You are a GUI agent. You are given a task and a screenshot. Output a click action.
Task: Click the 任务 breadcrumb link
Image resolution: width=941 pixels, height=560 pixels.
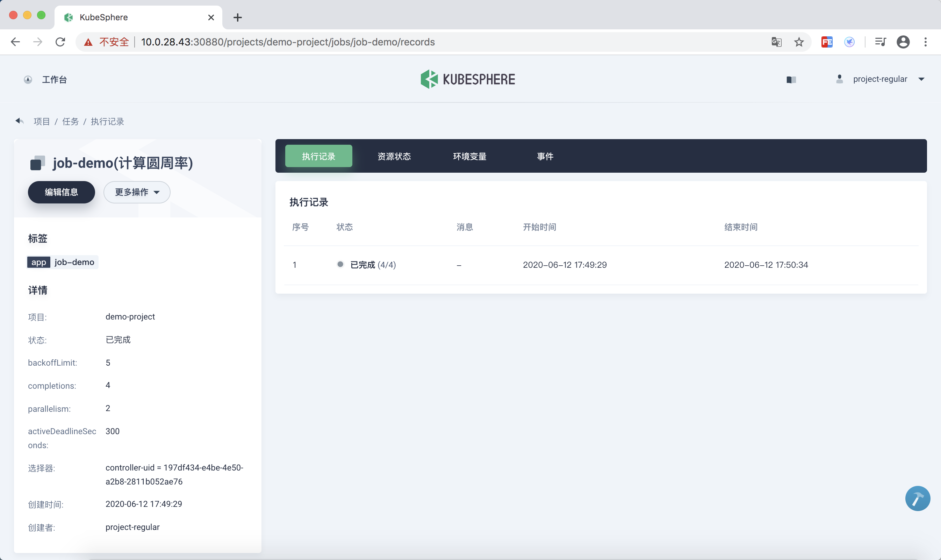(70, 122)
